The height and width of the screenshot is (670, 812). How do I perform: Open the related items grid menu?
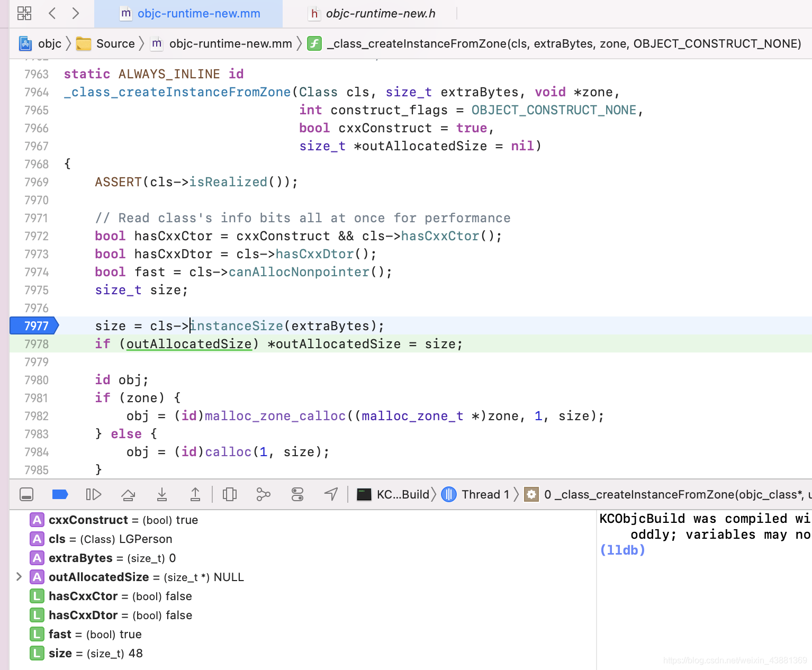(24, 13)
